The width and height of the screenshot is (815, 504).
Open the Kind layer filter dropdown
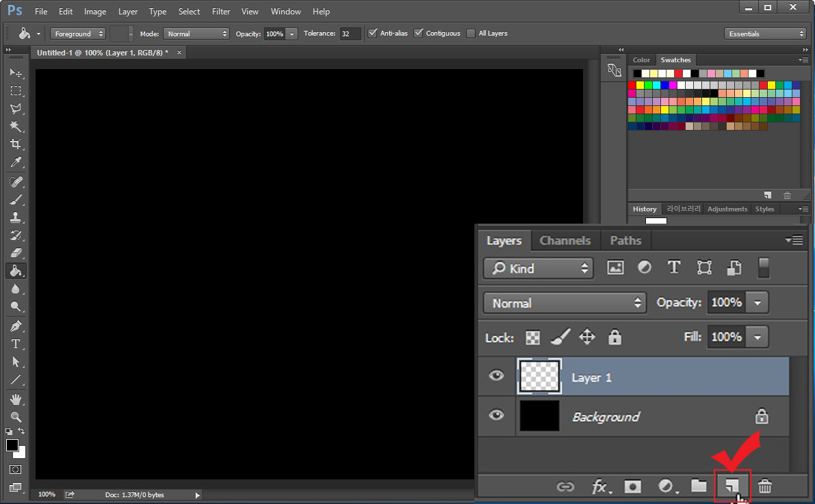[539, 268]
